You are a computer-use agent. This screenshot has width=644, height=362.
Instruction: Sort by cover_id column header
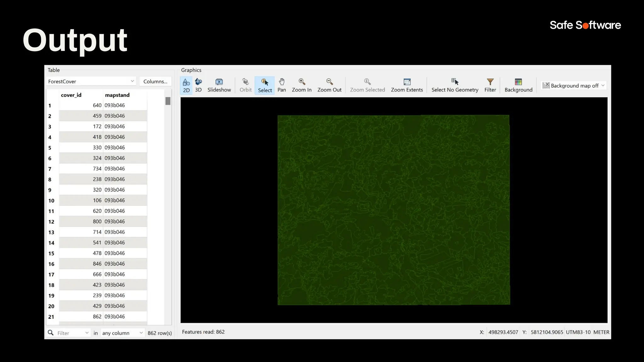coord(71,95)
